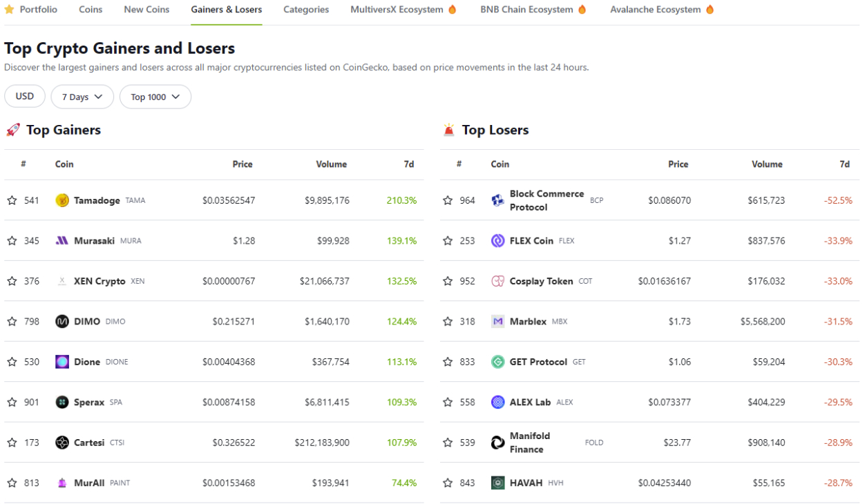Toggle the favorite star for DIMO

tap(12, 321)
